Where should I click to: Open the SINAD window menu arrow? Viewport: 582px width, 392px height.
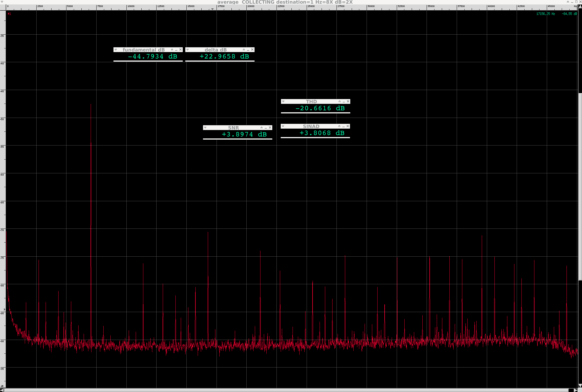[x=283, y=126]
